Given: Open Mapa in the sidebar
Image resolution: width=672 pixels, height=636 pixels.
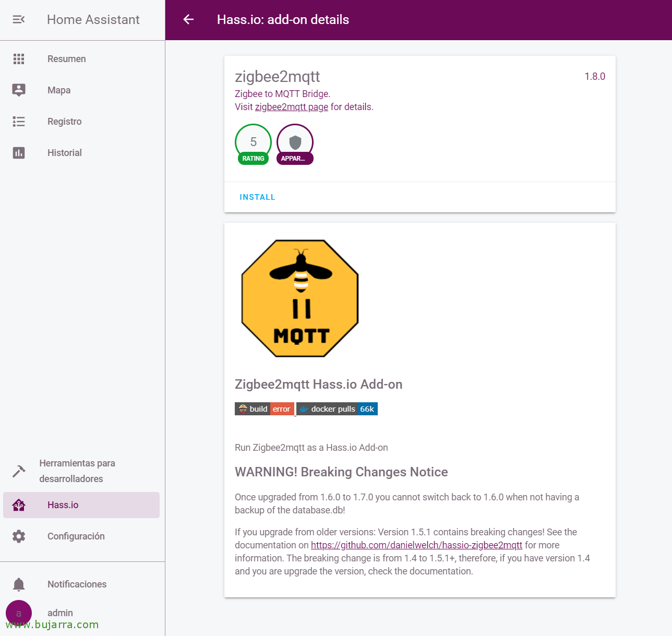Looking at the screenshot, I should point(82,90).
